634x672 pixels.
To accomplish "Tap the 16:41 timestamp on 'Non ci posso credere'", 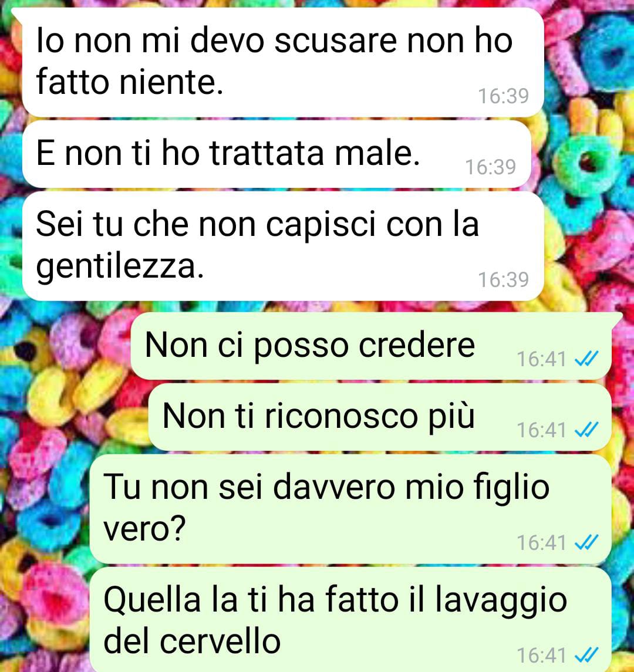I will (x=542, y=359).
